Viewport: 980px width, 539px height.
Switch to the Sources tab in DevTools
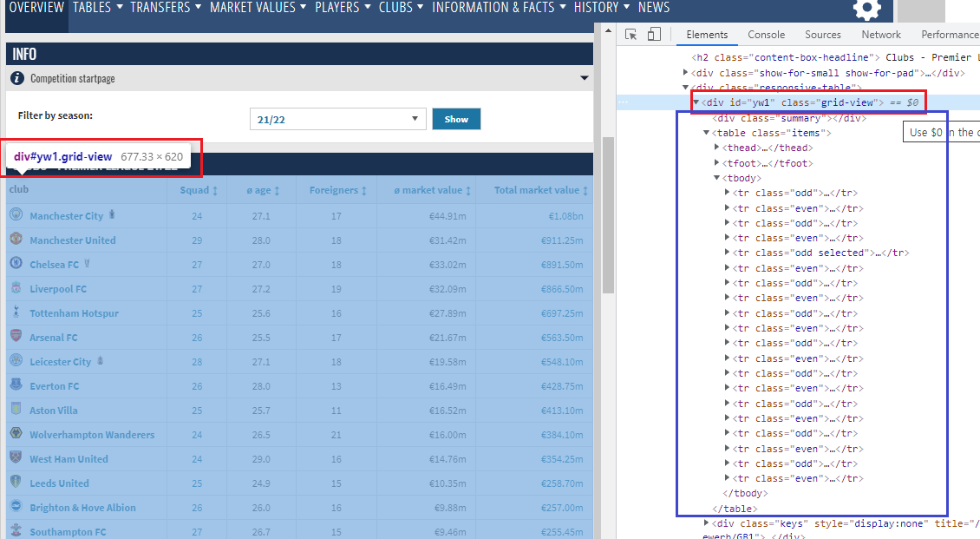click(822, 35)
